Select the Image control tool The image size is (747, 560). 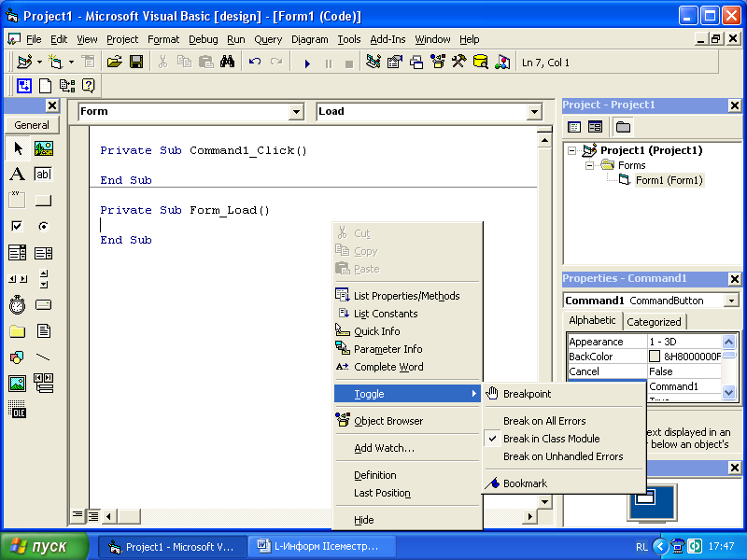[18, 383]
